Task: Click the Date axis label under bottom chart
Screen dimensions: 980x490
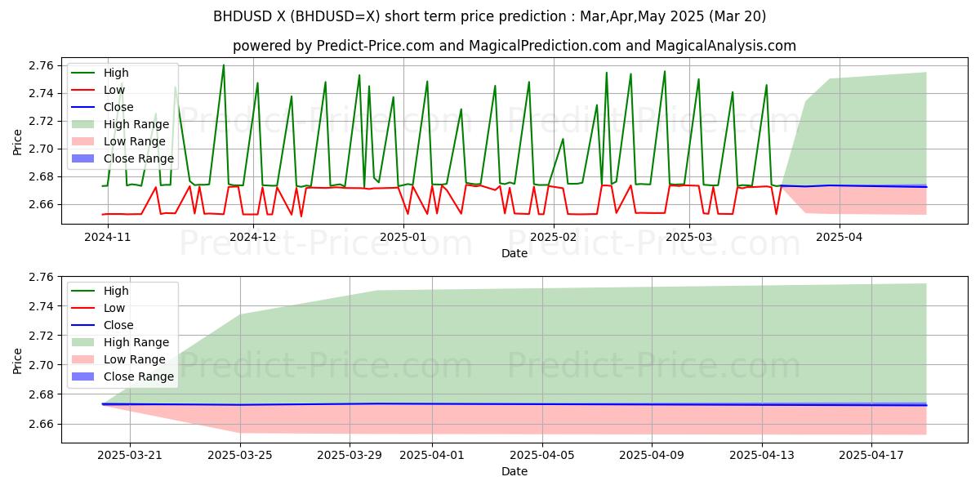Action: (514, 471)
